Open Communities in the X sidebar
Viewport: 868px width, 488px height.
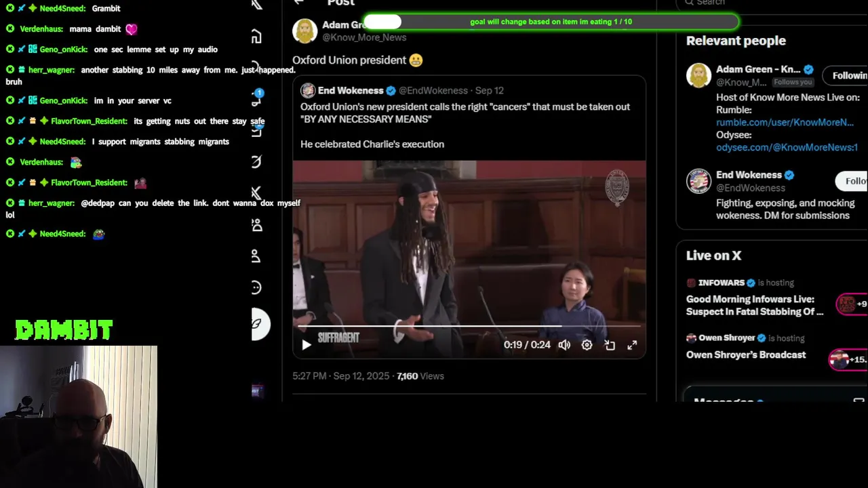coord(256,225)
